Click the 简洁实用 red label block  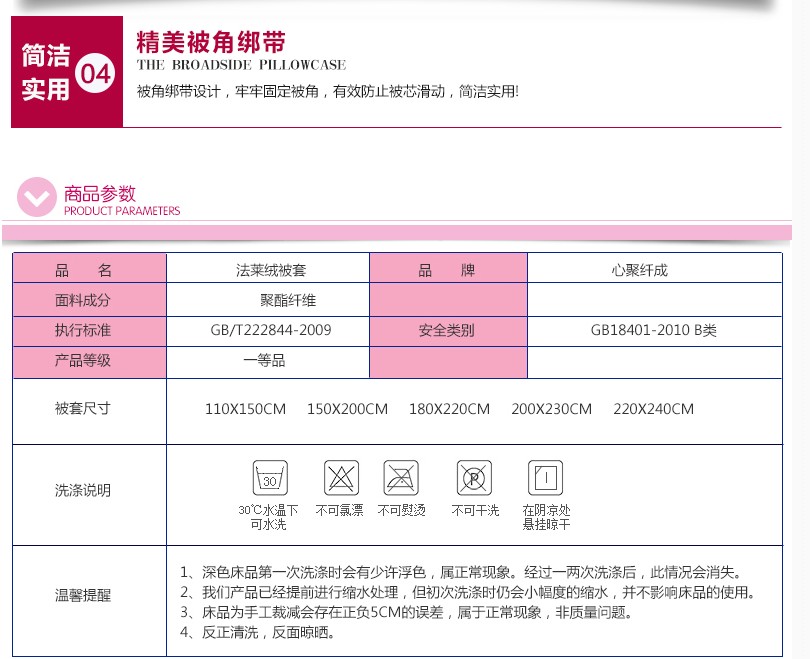click(x=67, y=72)
